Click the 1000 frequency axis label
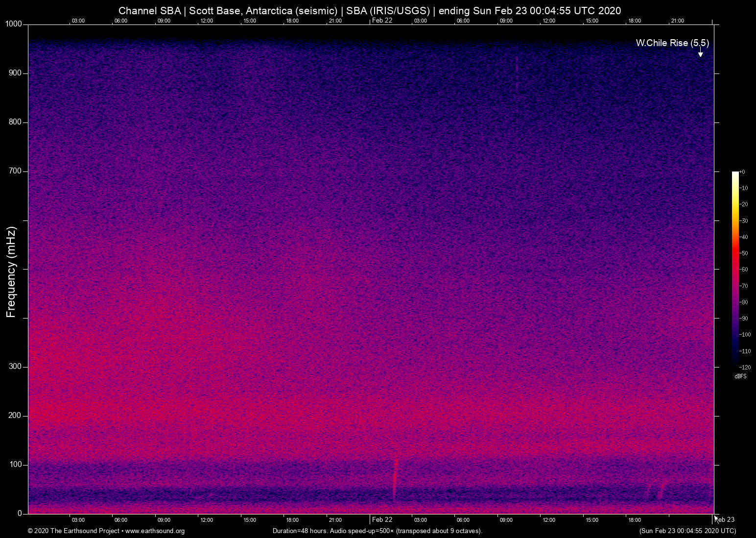 (x=13, y=24)
